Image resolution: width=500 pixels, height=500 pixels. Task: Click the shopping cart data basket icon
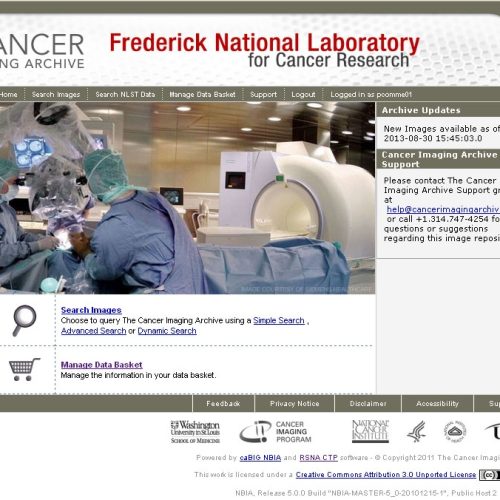24,369
